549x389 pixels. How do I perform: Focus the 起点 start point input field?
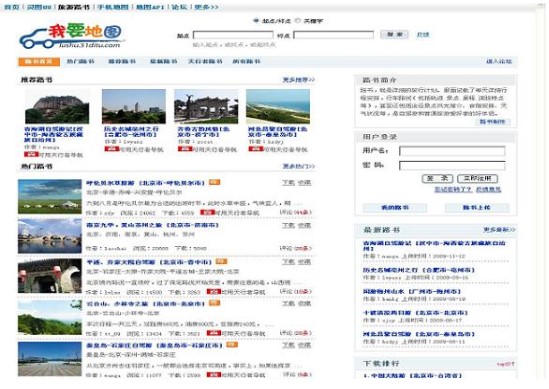(233, 35)
